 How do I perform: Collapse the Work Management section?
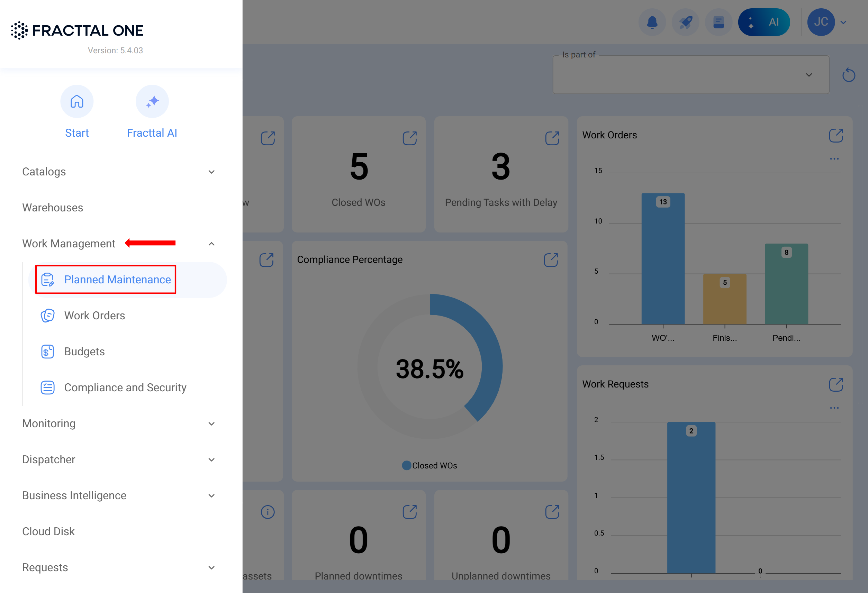(211, 244)
